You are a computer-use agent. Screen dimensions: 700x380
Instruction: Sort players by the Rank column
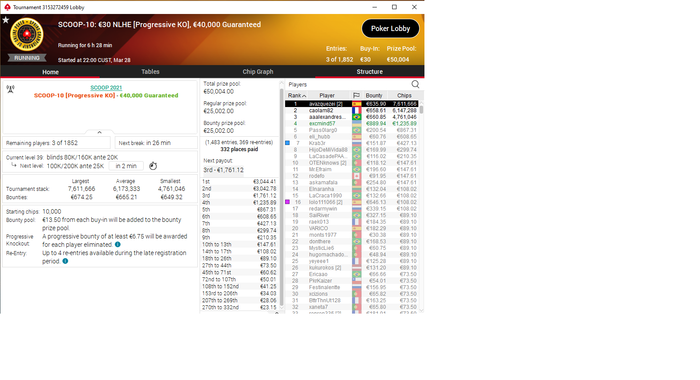coord(296,96)
